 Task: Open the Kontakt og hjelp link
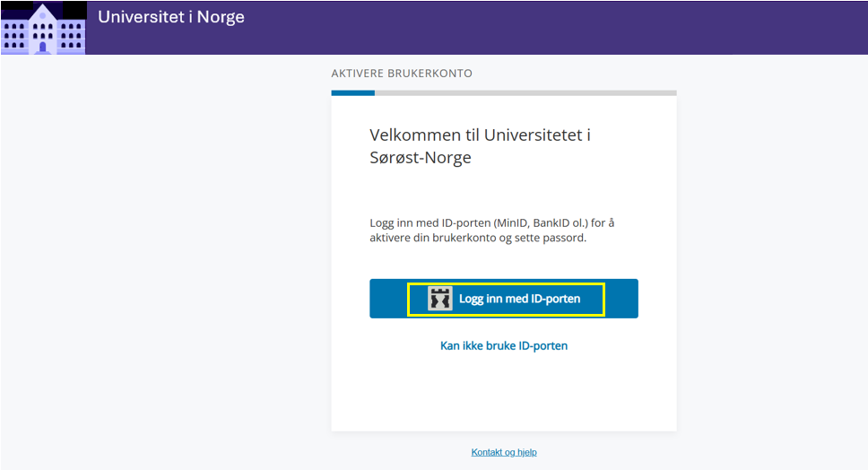coord(503,452)
